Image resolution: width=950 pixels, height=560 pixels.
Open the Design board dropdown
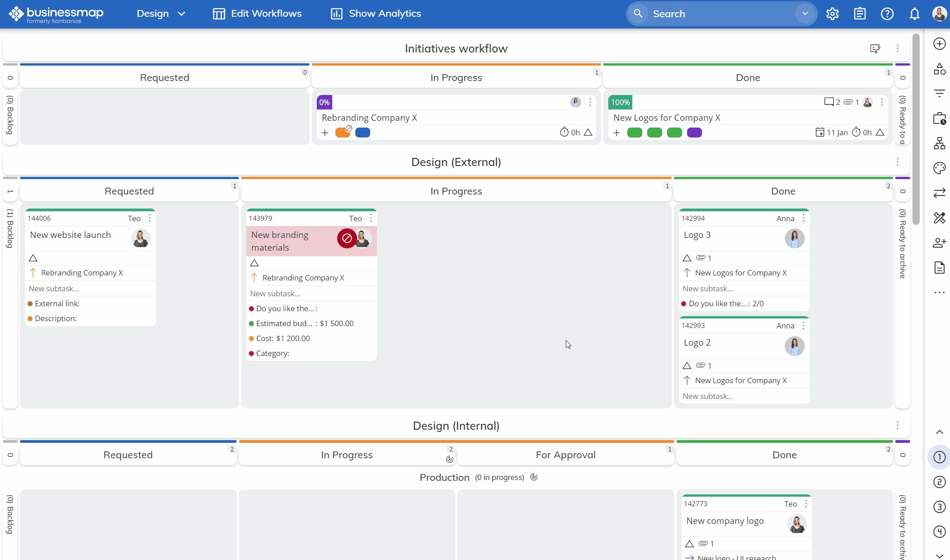click(161, 14)
